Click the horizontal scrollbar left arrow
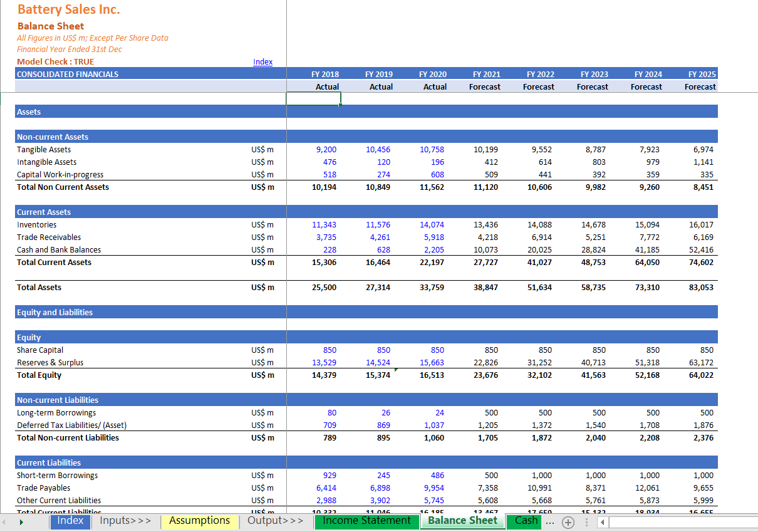Viewport: 758px width, 532px height. [x=602, y=521]
